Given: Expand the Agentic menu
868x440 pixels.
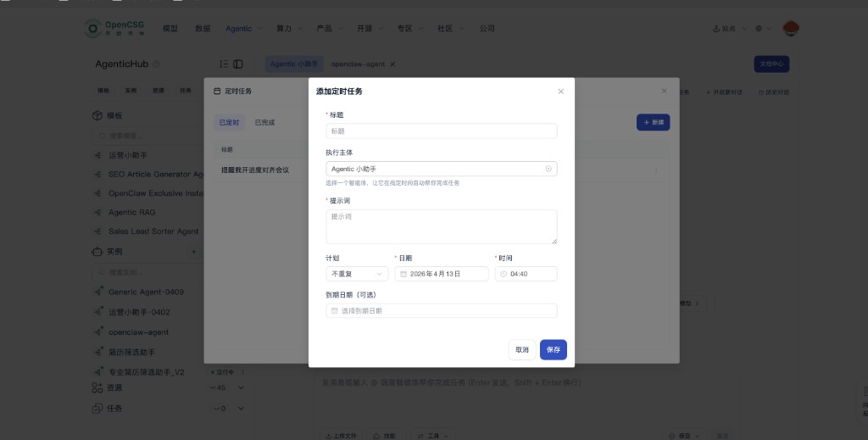Looking at the screenshot, I should point(243,29).
